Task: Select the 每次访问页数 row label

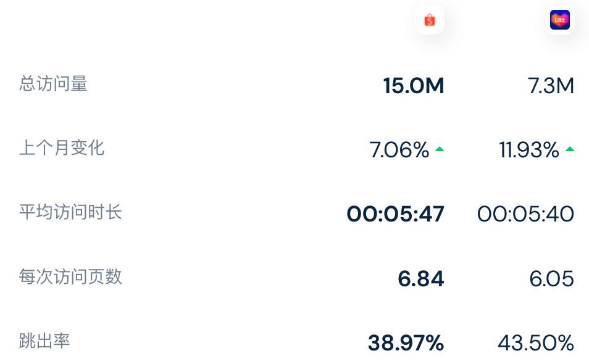Action: coord(70,276)
